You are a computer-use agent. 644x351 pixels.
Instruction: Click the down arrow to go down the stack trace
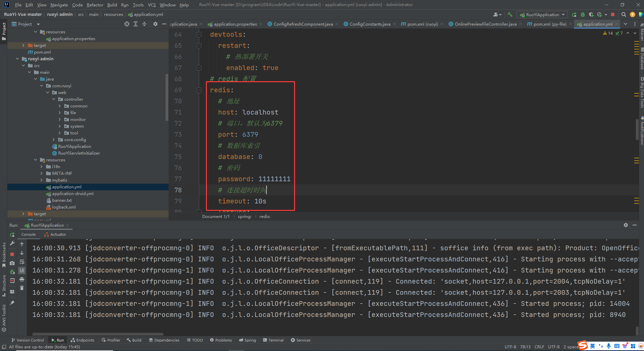pyautogui.click(x=22, y=253)
